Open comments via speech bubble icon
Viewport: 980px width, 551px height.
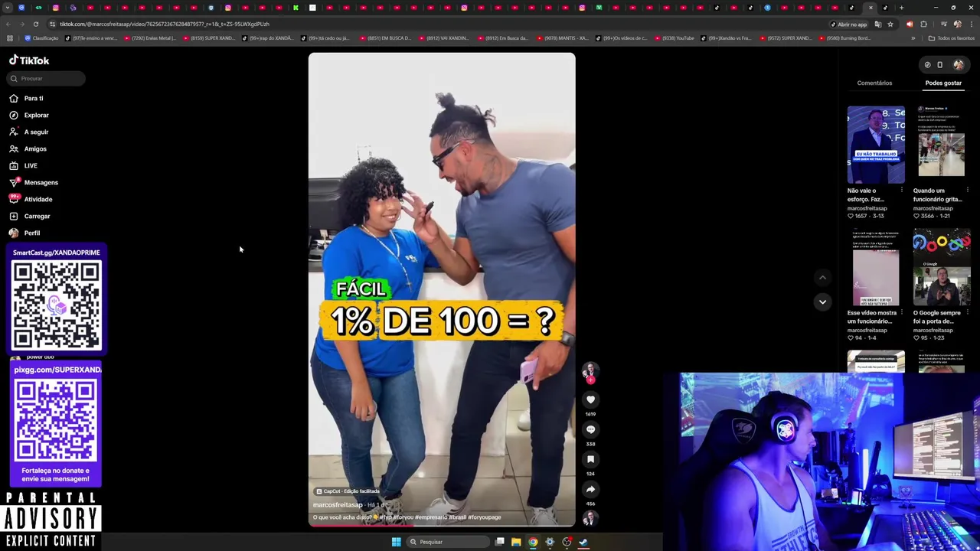pyautogui.click(x=590, y=429)
